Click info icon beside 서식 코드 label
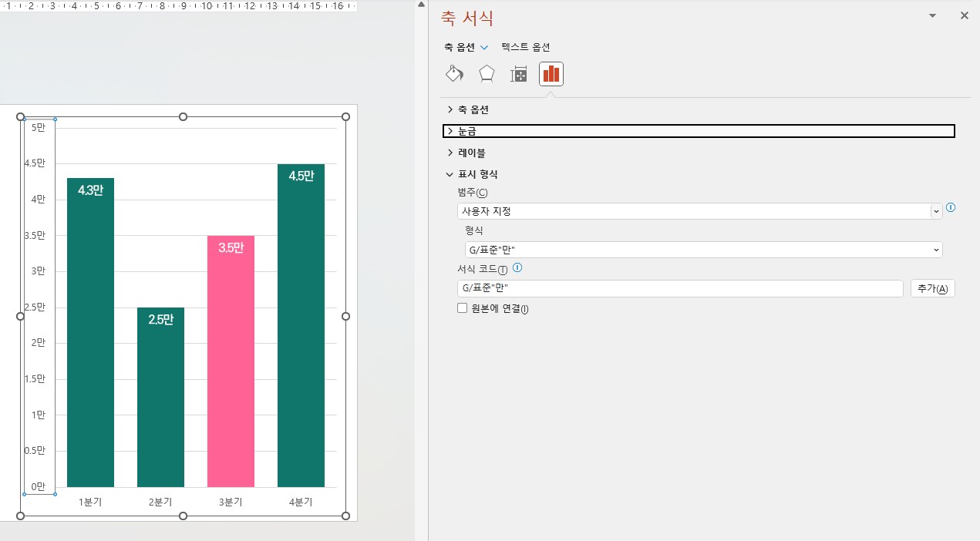 pos(517,268)
